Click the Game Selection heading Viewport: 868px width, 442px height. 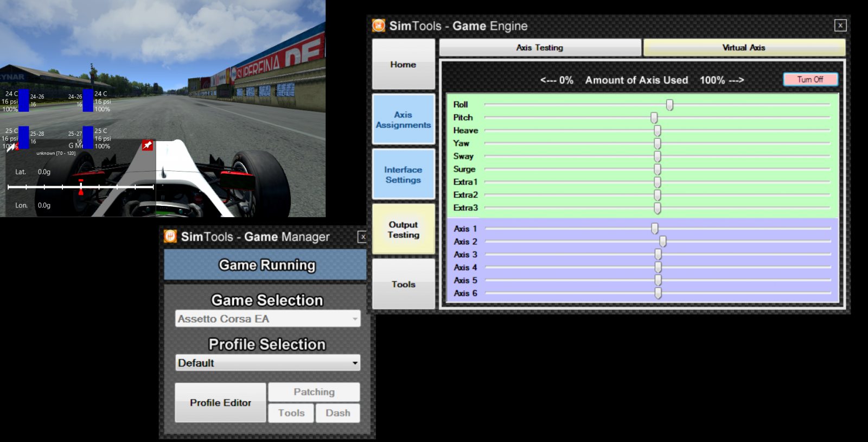pos(267,300)
